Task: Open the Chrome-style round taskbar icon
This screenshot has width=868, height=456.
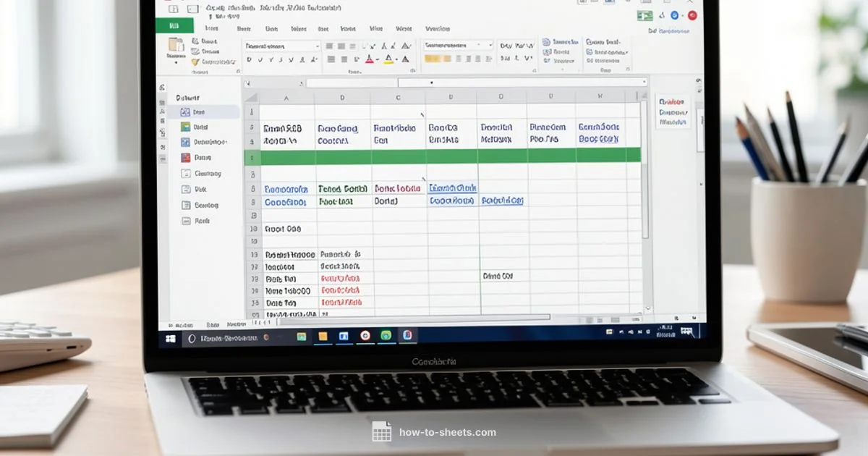Action: pyautogui.click(x=365, y=335)
